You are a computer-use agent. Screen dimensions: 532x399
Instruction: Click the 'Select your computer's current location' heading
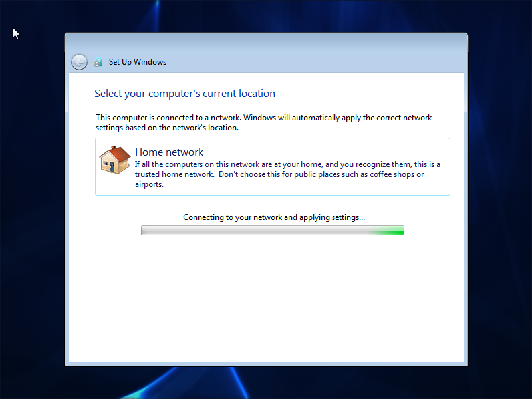coord(185,94)
